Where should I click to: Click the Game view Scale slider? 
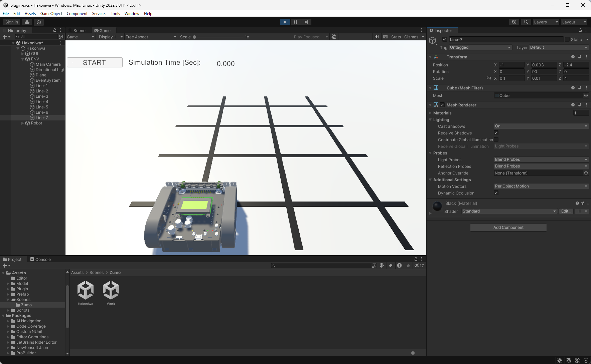coord(218,37)
